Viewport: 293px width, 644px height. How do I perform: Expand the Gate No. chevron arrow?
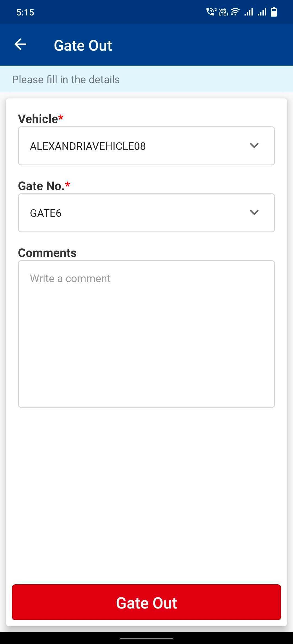click(x=254, y=212)
